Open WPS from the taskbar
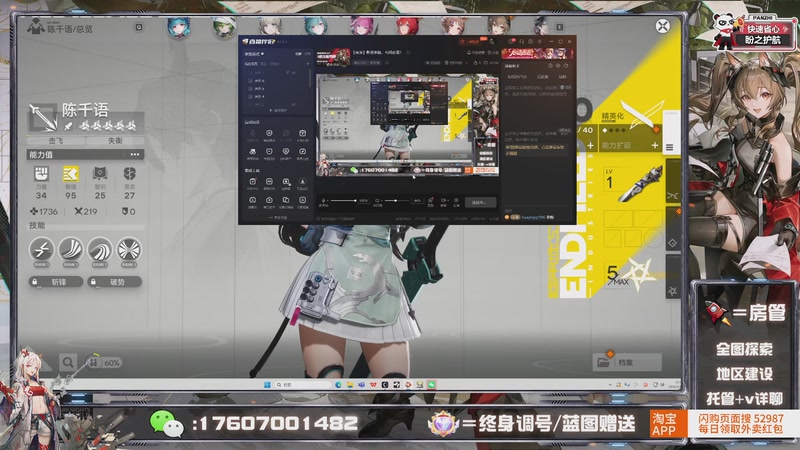 pos(373,385)
